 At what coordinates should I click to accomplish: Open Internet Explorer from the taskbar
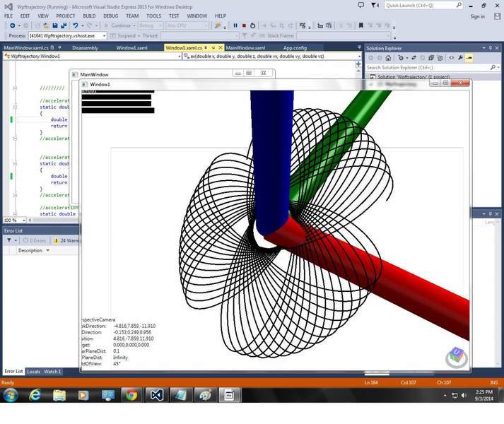pyautogui.click(x=35, y=395)
